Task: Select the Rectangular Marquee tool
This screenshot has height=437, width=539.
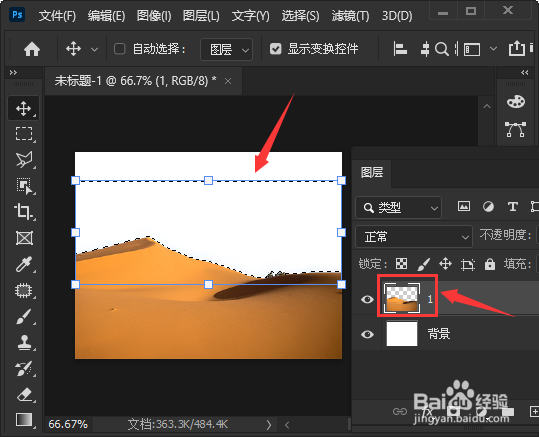Action: [24, 133]
